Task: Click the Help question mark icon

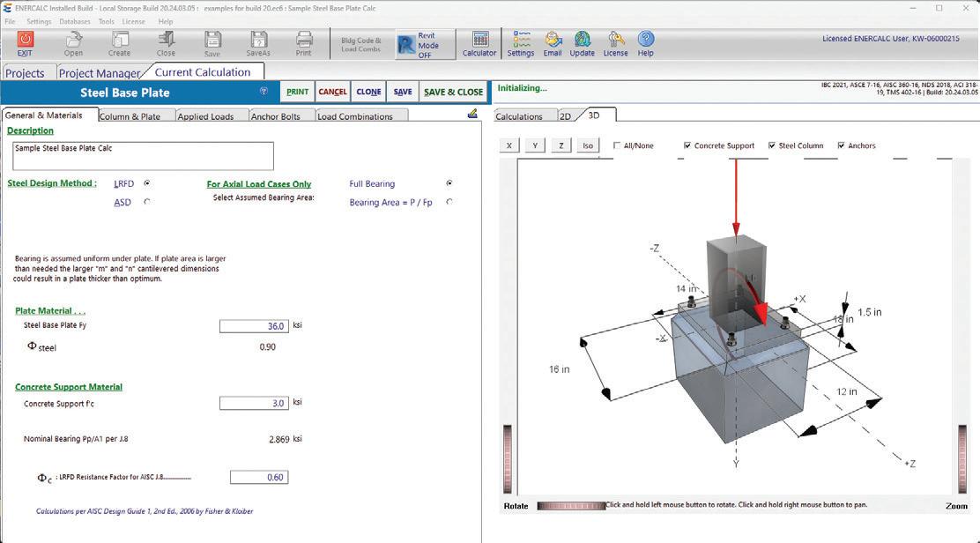Action: point(646,44)
